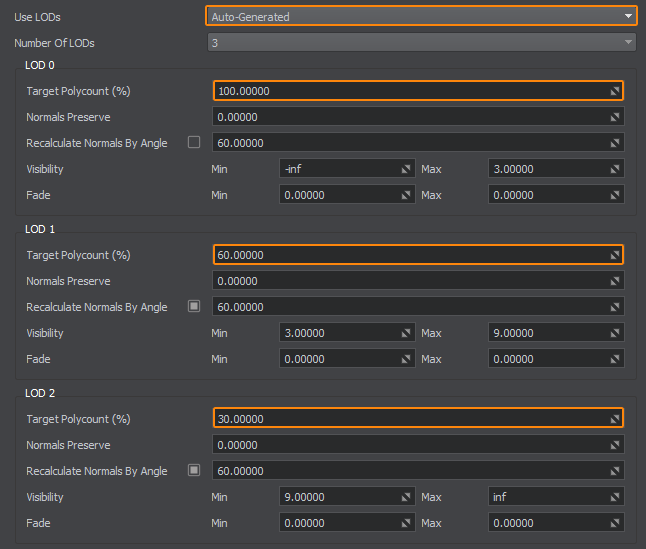The height and width of the screenshot is (549, 646).
Task: Click drag-arrow icon in LOD 2 Target Polycount field
Action: click(615, 419)
